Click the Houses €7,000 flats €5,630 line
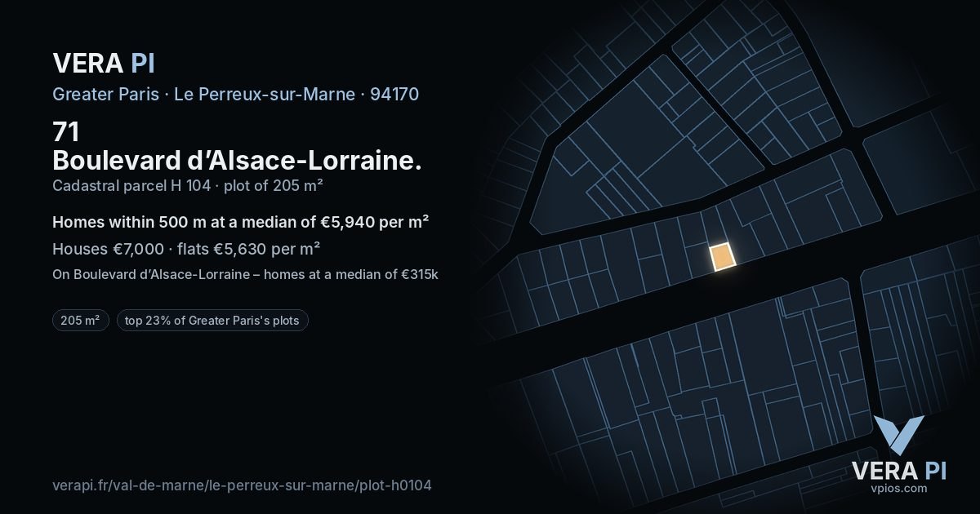This screenshot has width=980, height=514. point(186,249)
